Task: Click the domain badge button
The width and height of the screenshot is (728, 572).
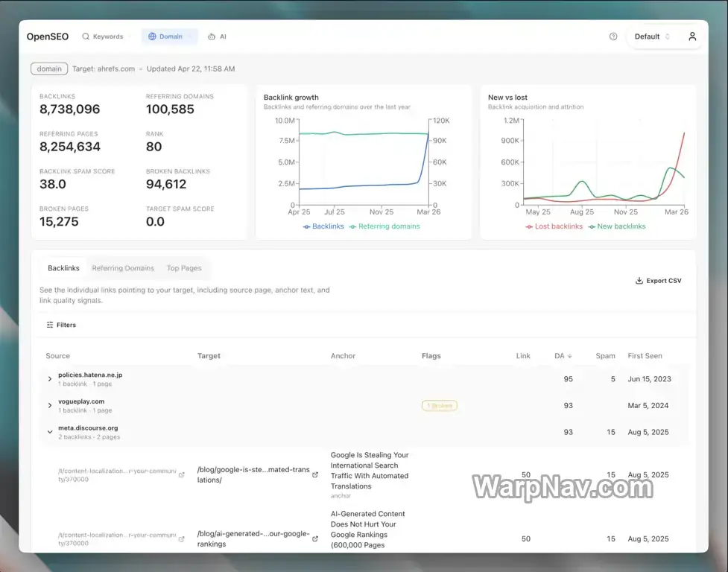Action: pos(49,69)
